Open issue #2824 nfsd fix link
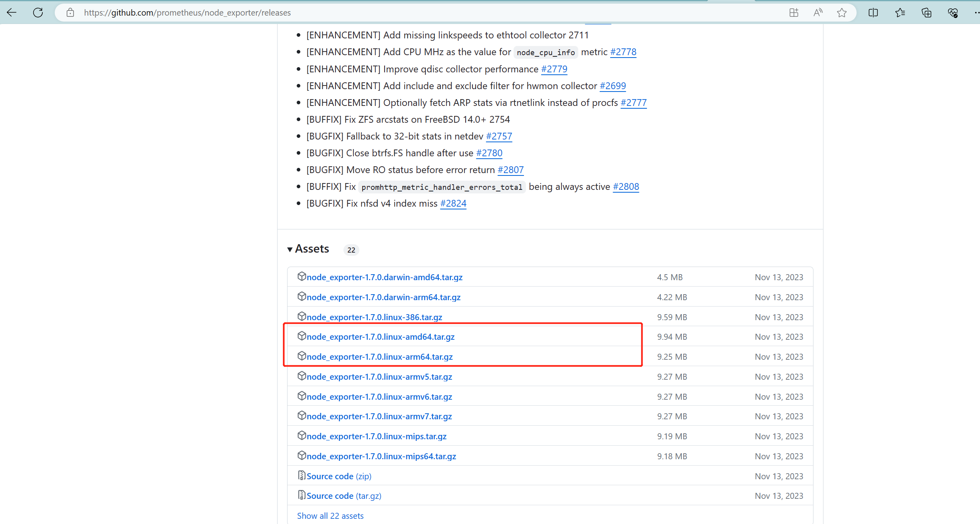 pyautogui.click(x=453, y=203)
